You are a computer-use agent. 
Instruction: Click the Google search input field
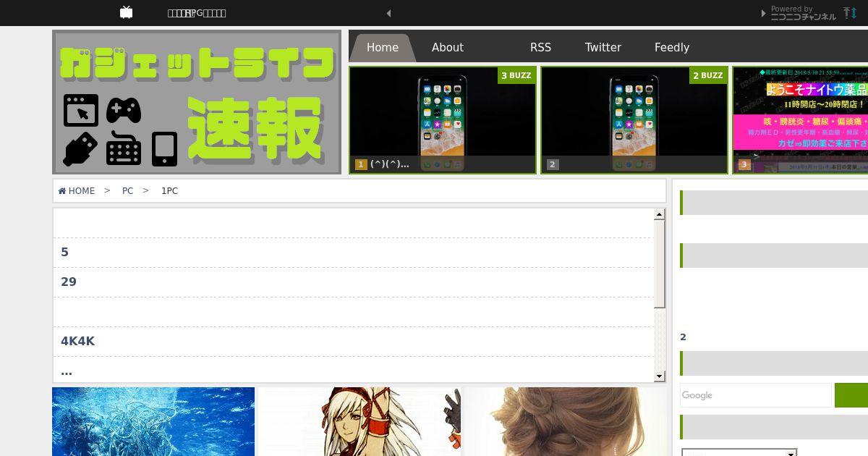[x=756, y=395]
